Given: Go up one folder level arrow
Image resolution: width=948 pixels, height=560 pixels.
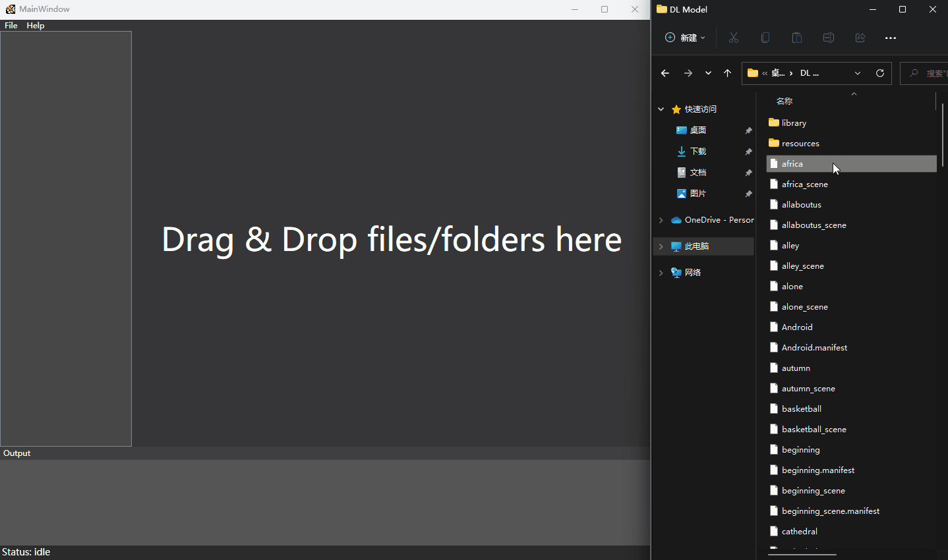Looking at the screenshot, I should pos(728,73).
